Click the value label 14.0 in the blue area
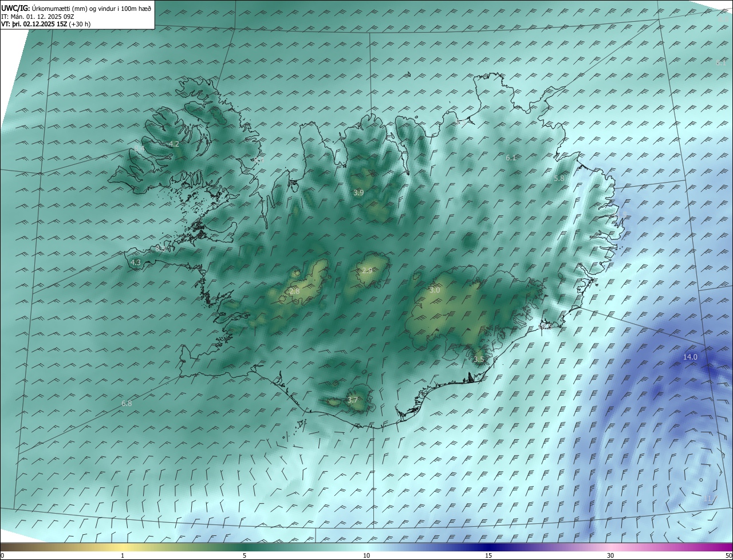This screenshot has width=733, height=560. 690,357
